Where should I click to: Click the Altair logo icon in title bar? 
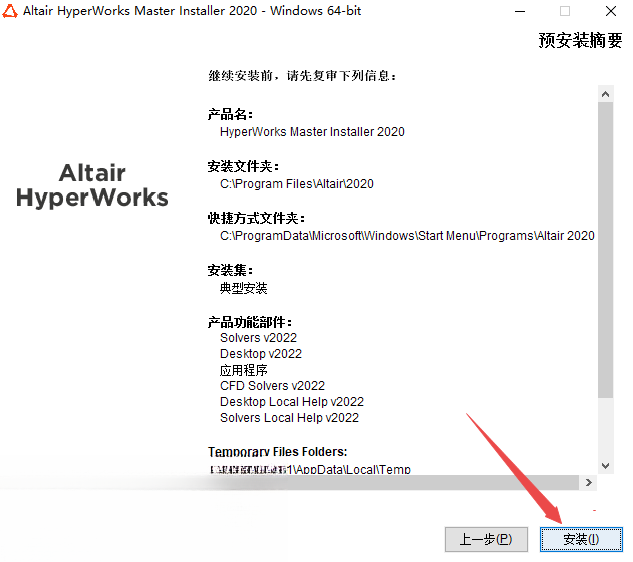(x=10, y=11)
